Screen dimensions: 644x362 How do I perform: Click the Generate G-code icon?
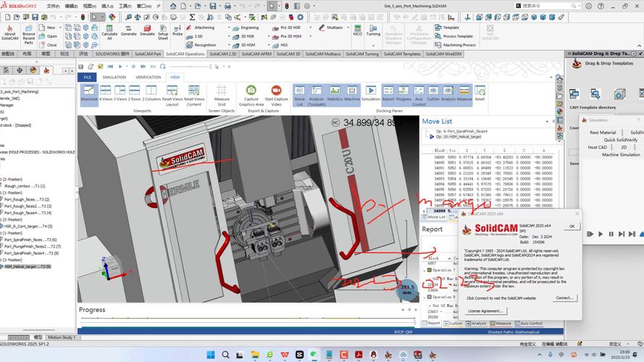(x=128, y=30)
